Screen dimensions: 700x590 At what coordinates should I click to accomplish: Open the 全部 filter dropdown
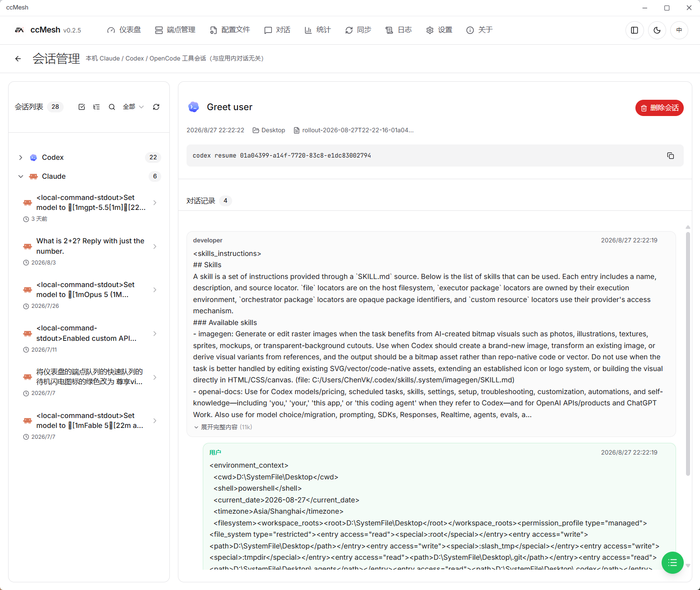[133, 107]
